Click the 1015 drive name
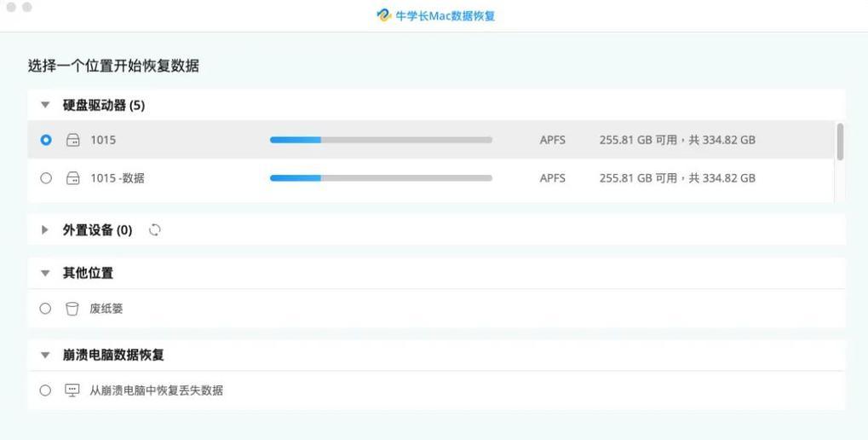This screenshot has width=868, height=440. (104, 140)
